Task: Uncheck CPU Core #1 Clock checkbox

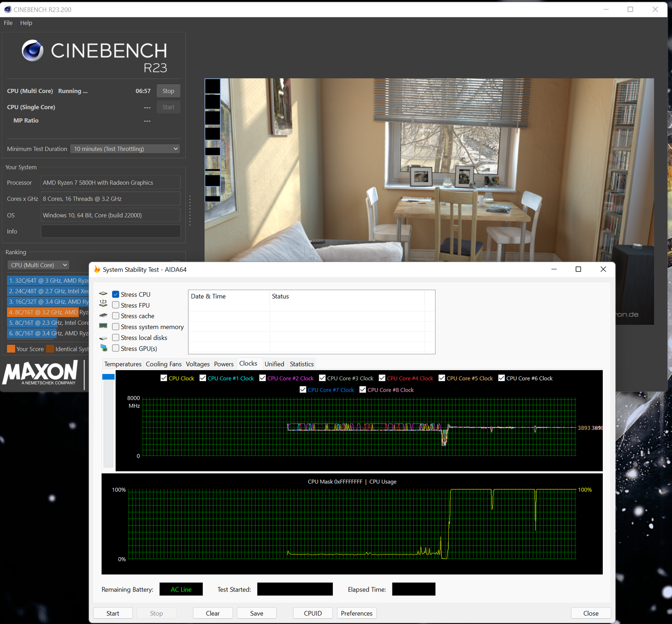Action: point(203,378)
